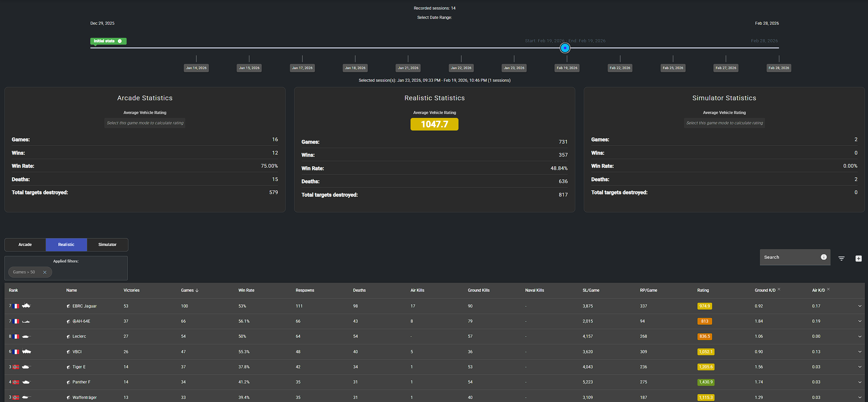
Task: Click the sort arrow on Games column
Action: click(x=197, y=290)
